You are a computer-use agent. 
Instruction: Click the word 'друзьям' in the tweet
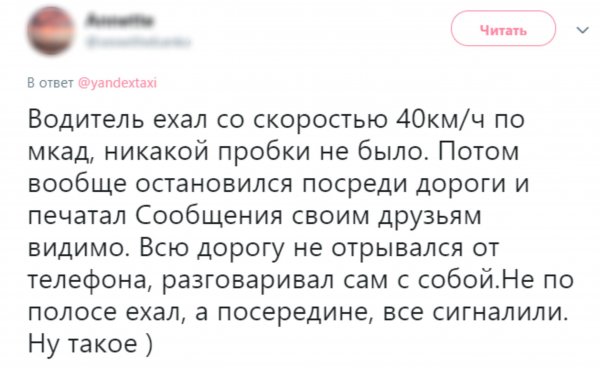[x=430, y=217]
